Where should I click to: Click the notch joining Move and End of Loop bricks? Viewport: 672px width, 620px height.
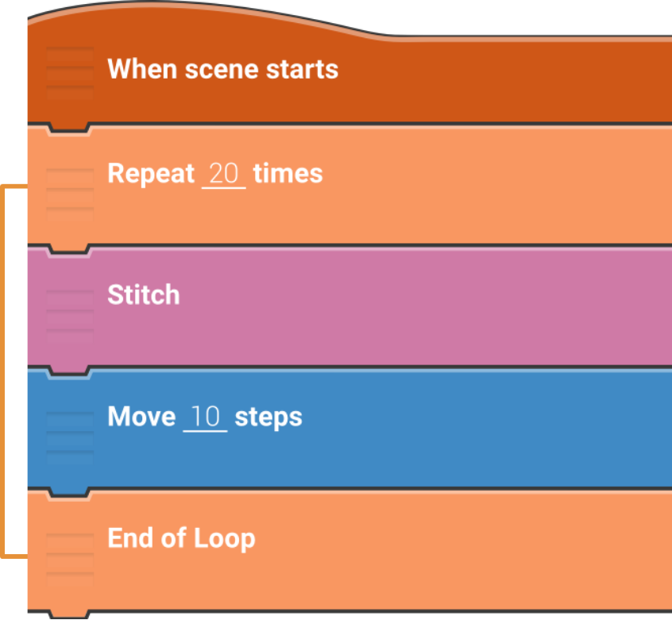pos(68,492)
